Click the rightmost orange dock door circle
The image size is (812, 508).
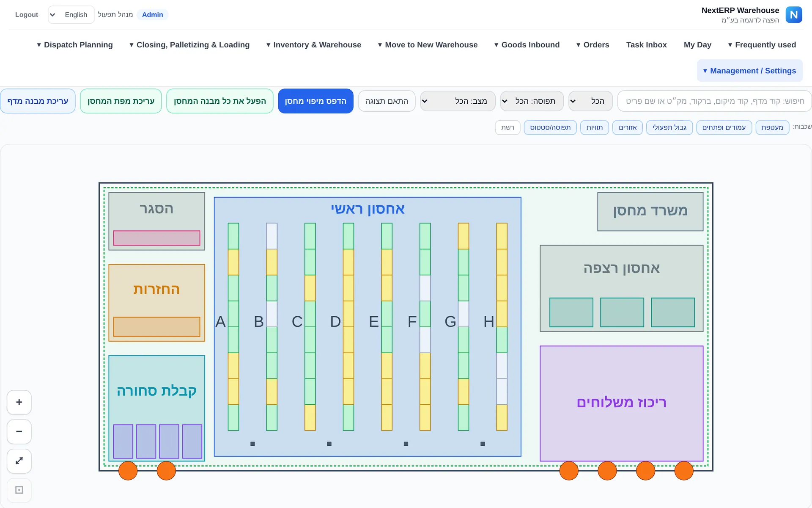[x=684, y=470]
